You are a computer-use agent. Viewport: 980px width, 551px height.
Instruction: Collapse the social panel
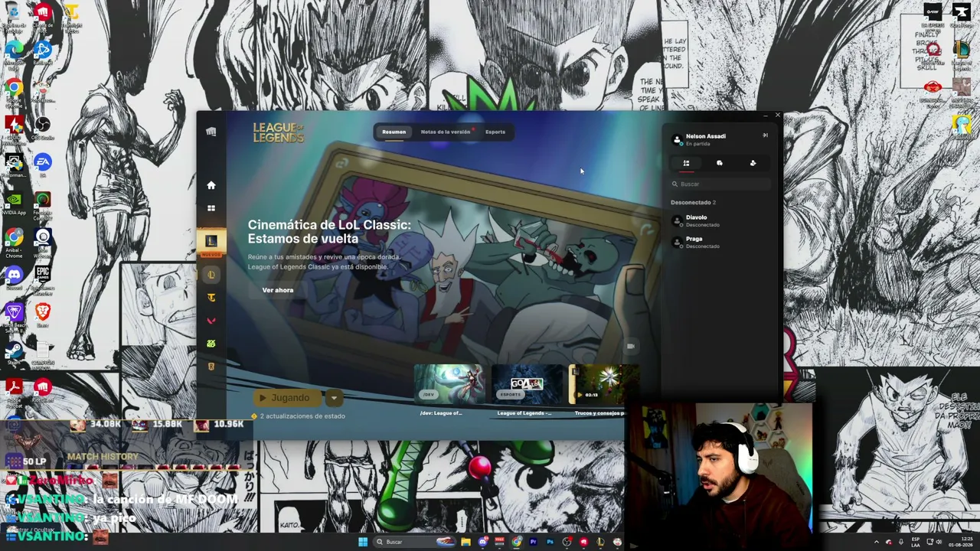tap(764, 135)
